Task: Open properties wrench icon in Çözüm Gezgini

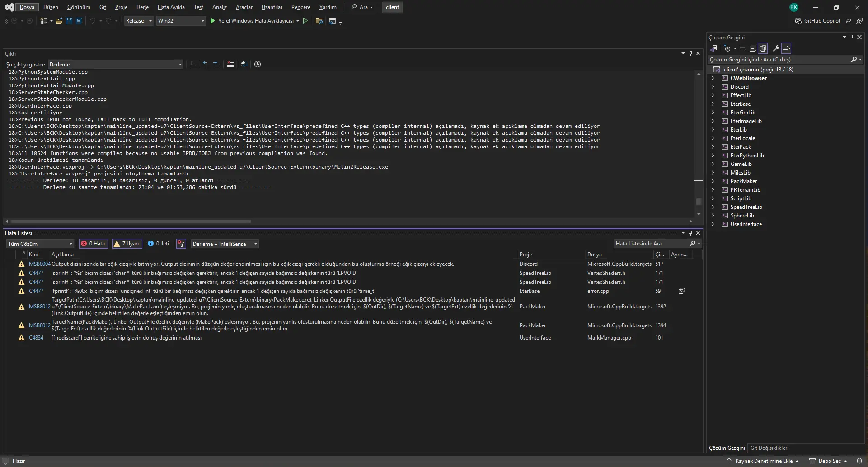Action: [776, 48]
